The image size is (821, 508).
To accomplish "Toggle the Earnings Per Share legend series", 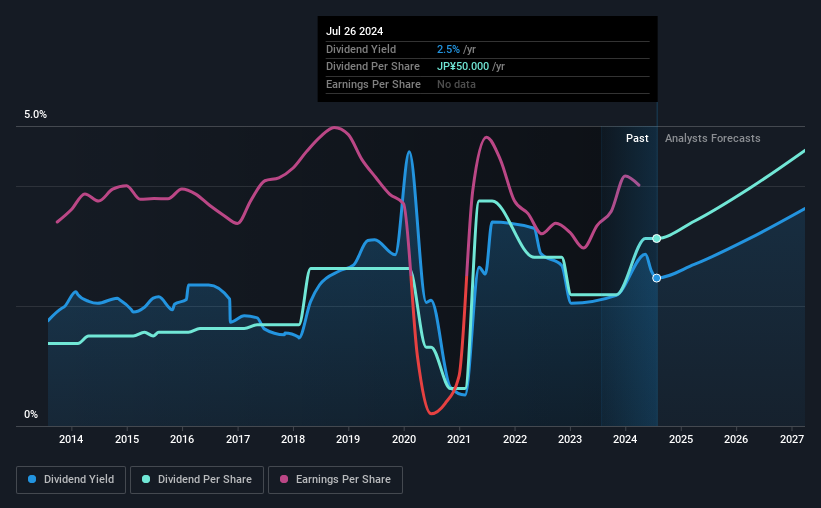I will [335, 480].
